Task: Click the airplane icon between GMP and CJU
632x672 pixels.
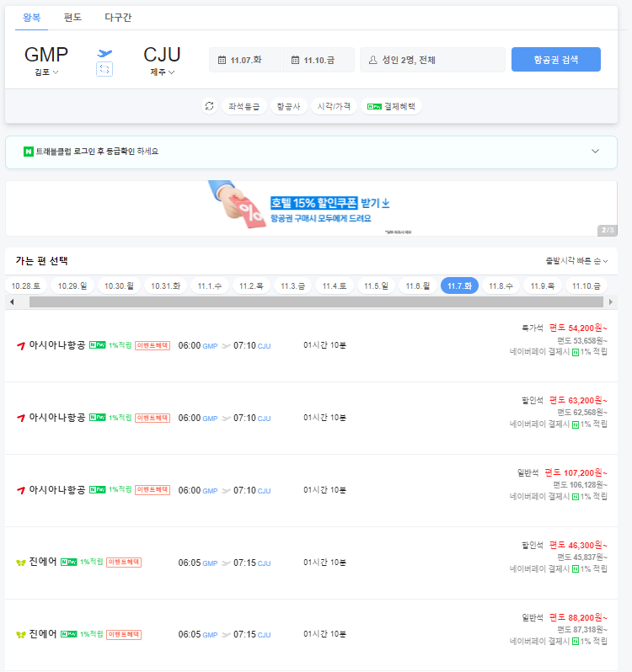Action: 104,53
